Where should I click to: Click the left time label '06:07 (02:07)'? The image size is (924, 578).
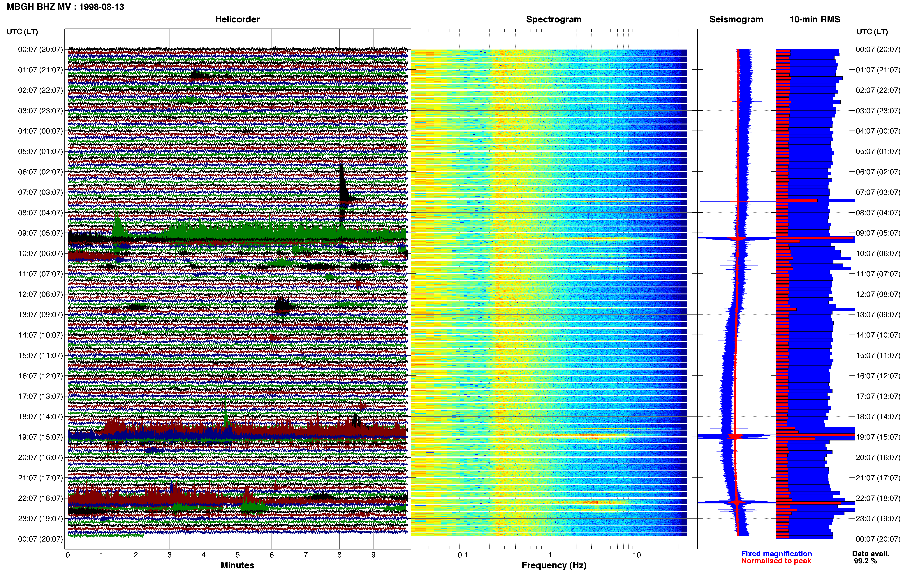coord(40,172)
